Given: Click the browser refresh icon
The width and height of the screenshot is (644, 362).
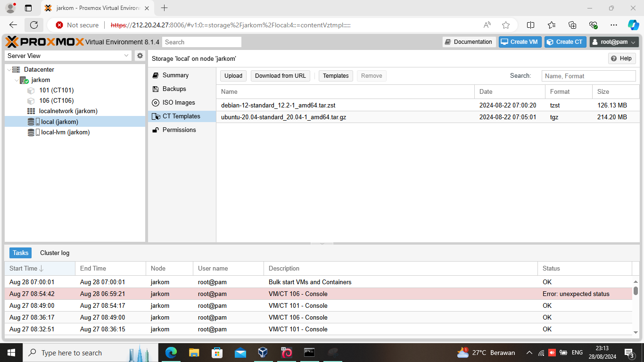Looking at the screenshot, I should (34, 25).
